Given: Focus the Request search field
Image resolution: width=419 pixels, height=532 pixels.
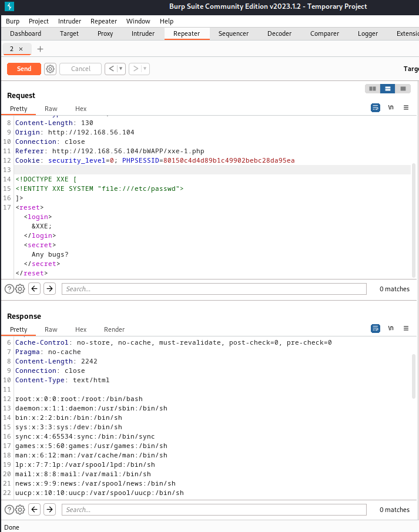Looking at the screenshot, I should click(214, 289).
